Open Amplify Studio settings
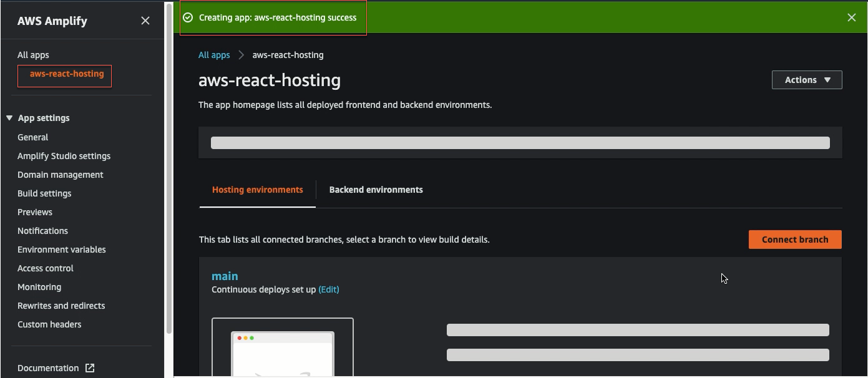Screen dimensions: 868x378 click(64, 156)
